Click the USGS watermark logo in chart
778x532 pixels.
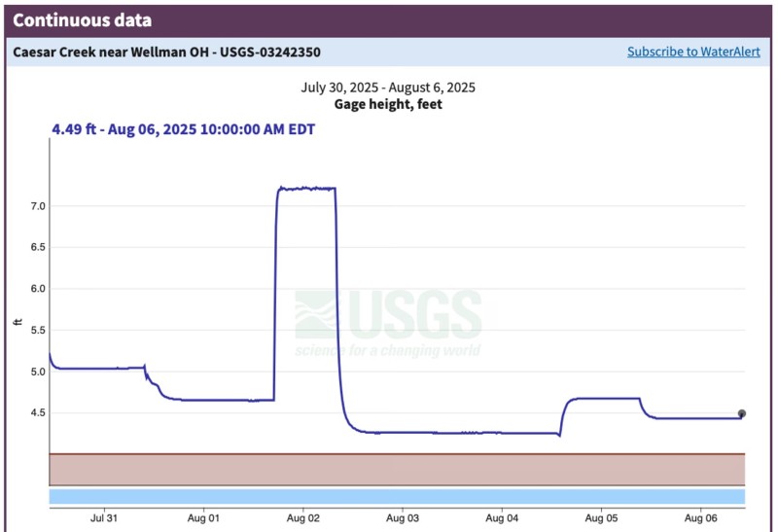pyautogui.click(x=389, y=323)
